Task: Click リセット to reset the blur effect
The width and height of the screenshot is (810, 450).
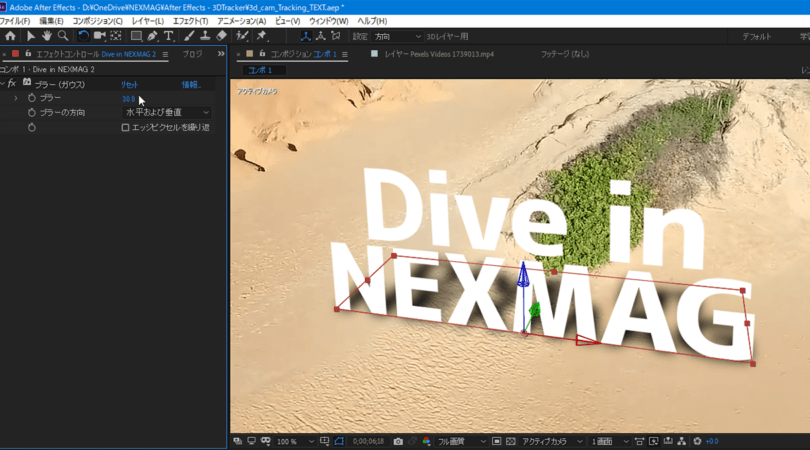Action: pyautogui.click(x=130, y=85)
